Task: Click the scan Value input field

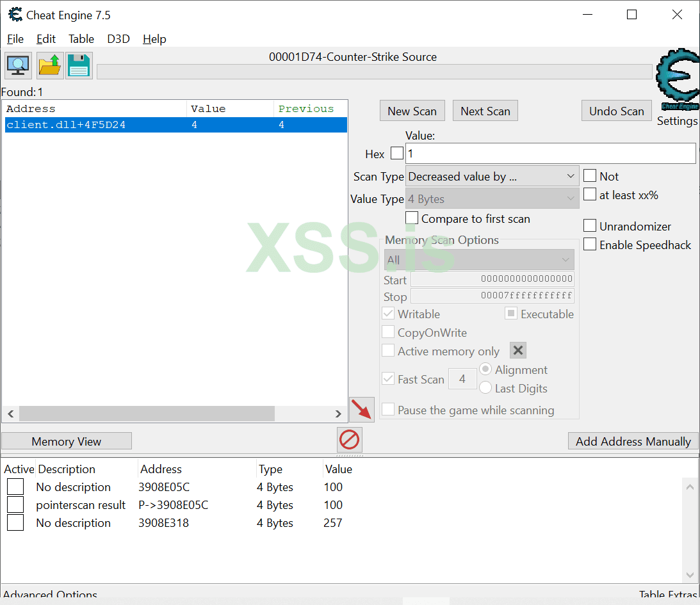Action: click(x=550, y=154)
